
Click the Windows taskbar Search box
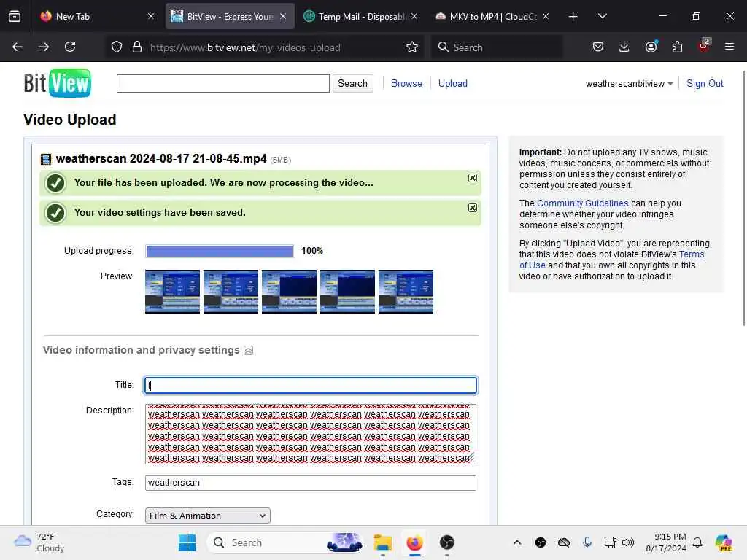[x=285, y=542]
